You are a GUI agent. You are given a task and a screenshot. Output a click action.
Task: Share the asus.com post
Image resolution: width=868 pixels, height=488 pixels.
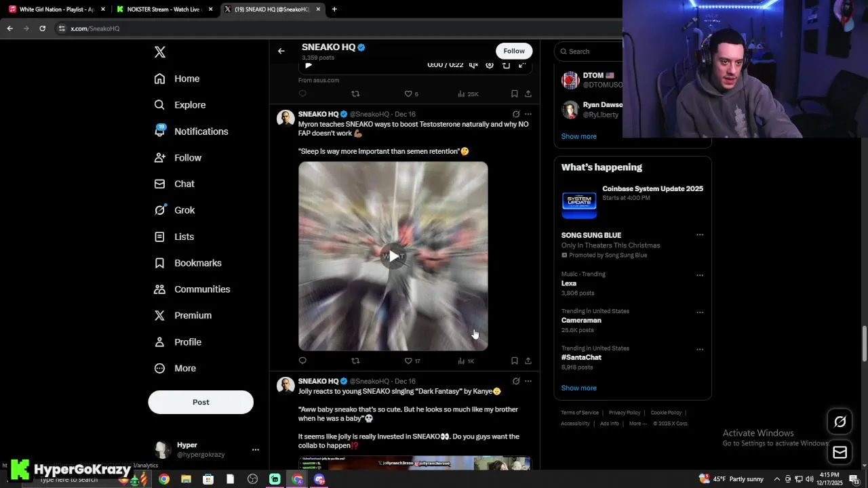pyautogui.click(x=528, y=94)
